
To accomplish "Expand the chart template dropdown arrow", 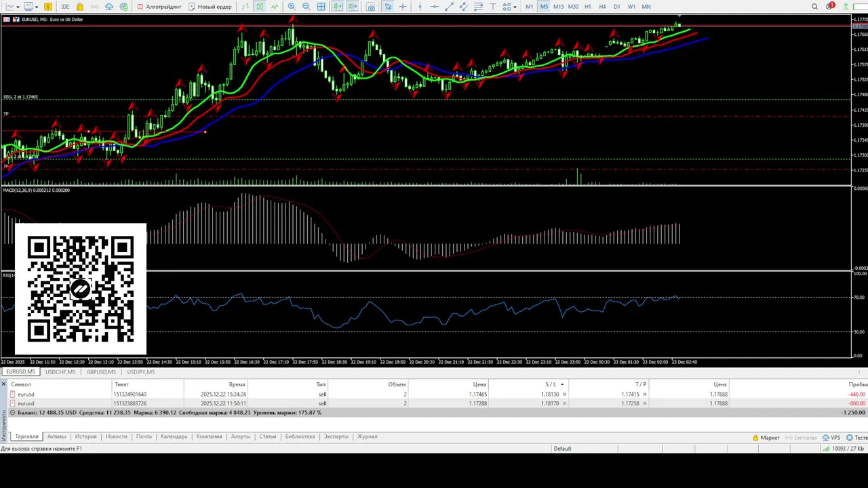I will [x=37, y=7].
